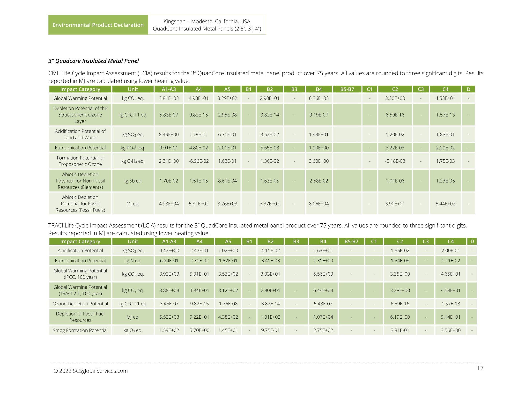Click 'Depletion of Fossil Fuel Resources' row label

point(80,317)
